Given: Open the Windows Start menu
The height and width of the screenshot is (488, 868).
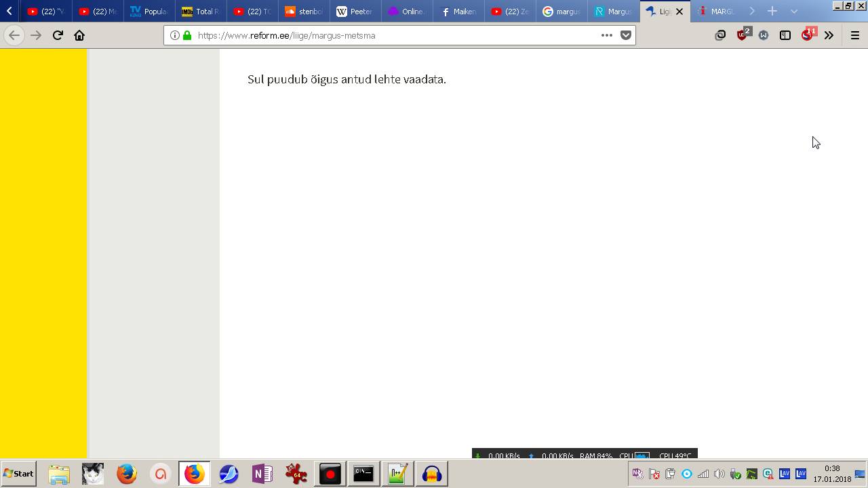Looking at the screenshot, I should click(19, 474).
